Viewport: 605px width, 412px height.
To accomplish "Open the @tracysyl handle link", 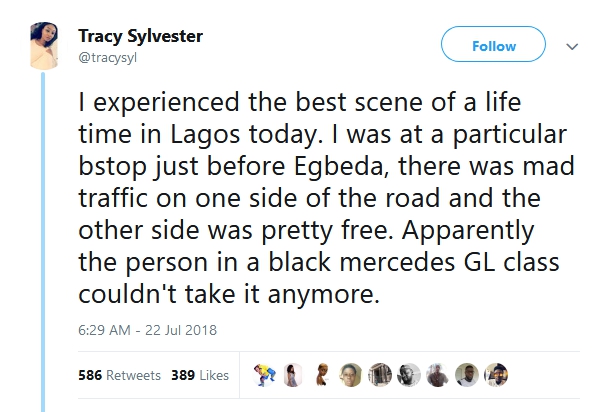I will coord(110,58).
